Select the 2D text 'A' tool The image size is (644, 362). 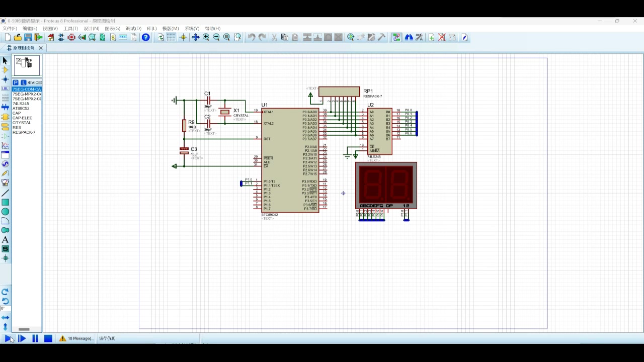pos(5,240)
